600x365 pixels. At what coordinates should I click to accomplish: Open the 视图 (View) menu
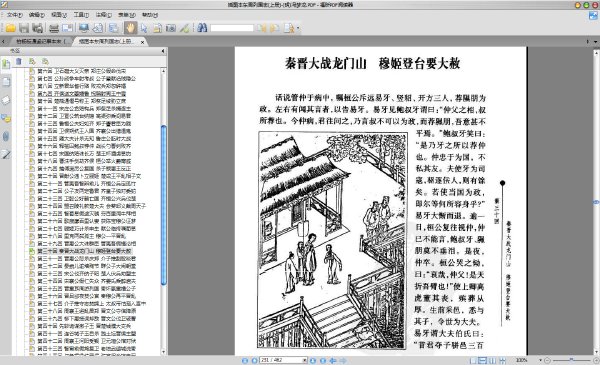pos(59,15)
